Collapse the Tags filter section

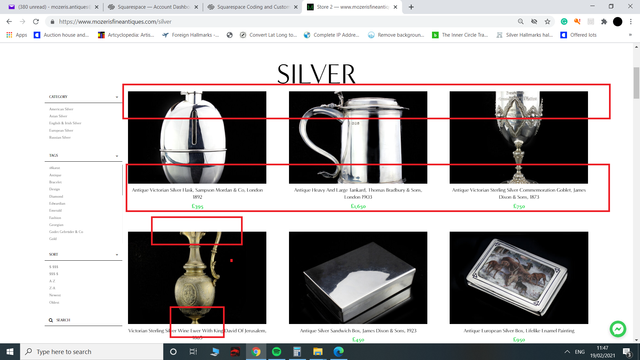click(x=117, y=156)
